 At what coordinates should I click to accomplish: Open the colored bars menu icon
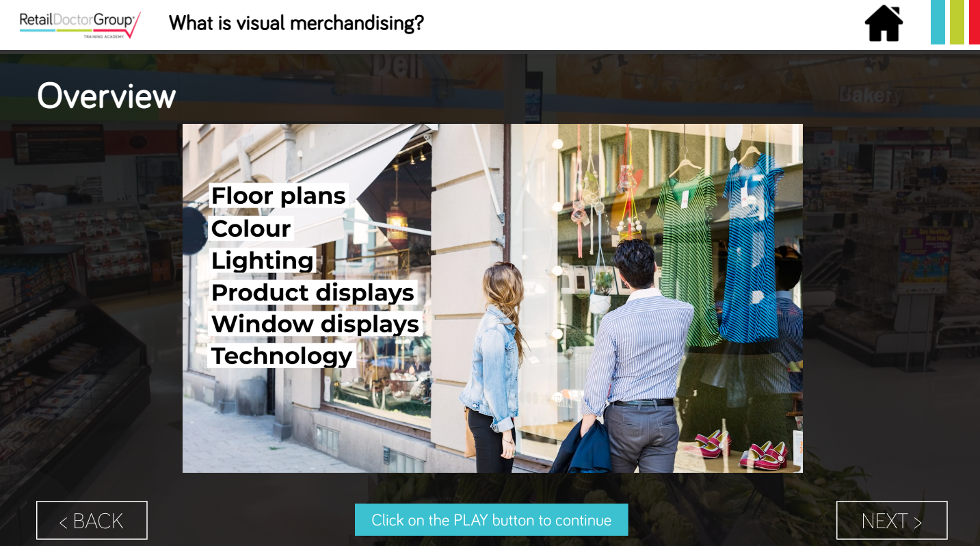[x=955, y=22]
